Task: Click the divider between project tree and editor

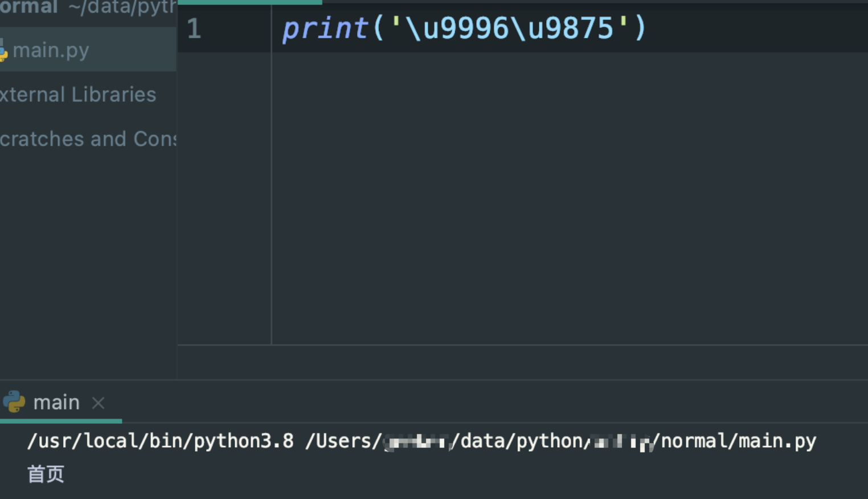Action: point(177,199)
